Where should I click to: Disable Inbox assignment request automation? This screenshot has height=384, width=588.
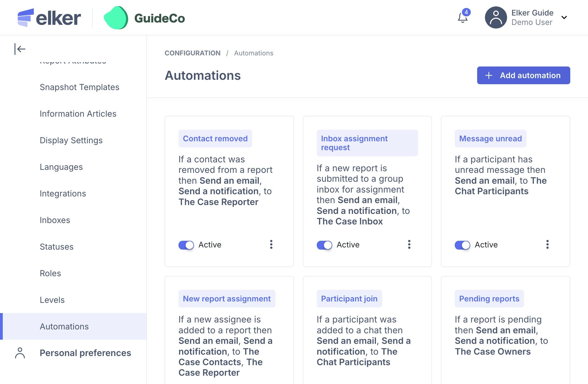tap(324, 245)
